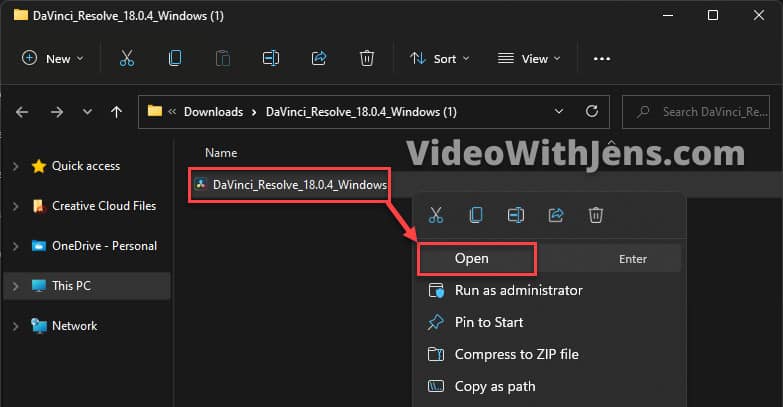Click the Rename icon in the top toolbar

click(x=271, y=58)
